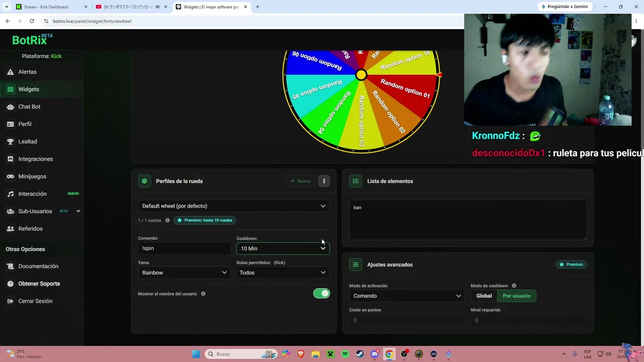Click the Perfiles de la rueda icon
Viewport: 644px width, 362px height.
coord(144,181)
